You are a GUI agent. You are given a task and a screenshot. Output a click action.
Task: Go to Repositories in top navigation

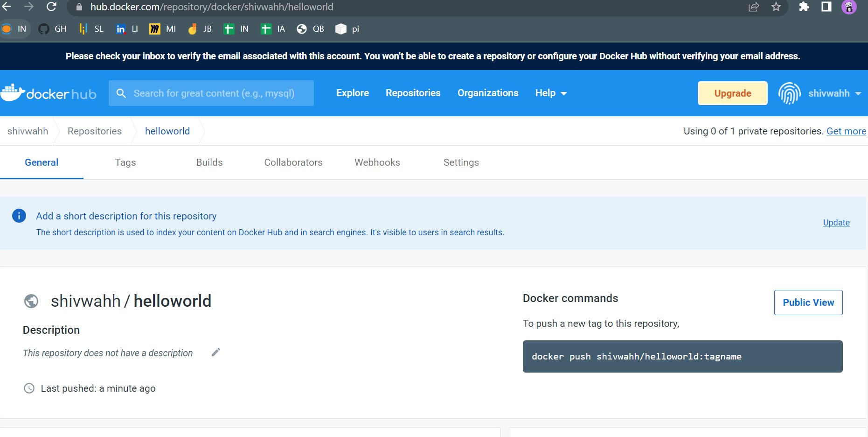coord(413,93)
